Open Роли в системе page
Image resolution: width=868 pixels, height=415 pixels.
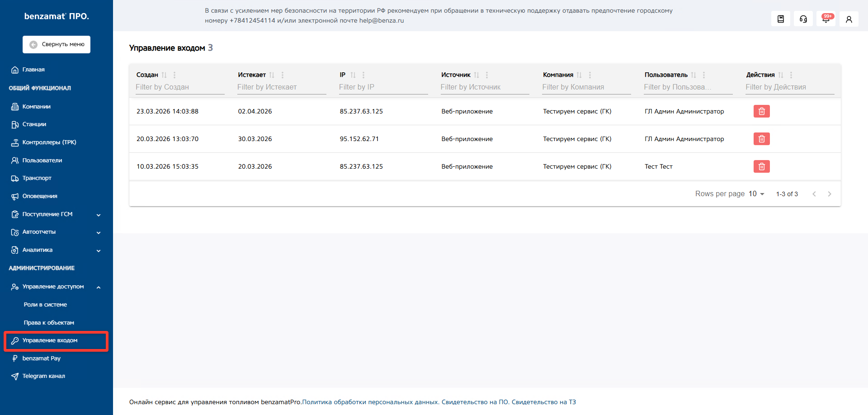[x=45, y=305]
